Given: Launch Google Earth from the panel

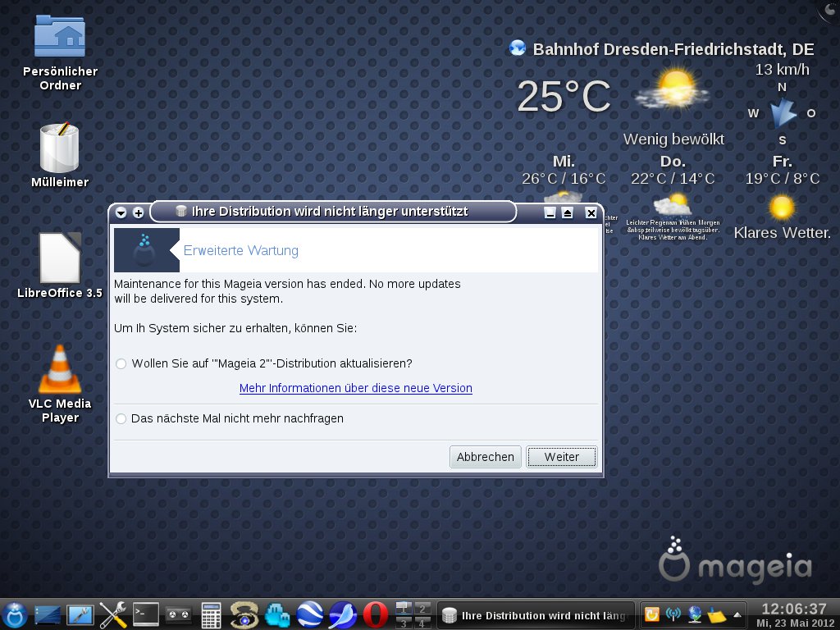Looking at the screenshot, I should pos(310,614).
